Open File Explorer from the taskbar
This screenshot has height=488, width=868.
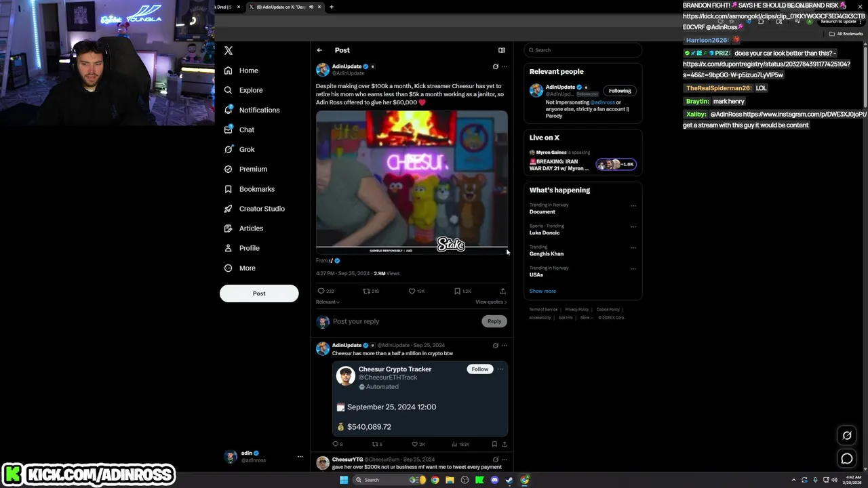point(450,480)
